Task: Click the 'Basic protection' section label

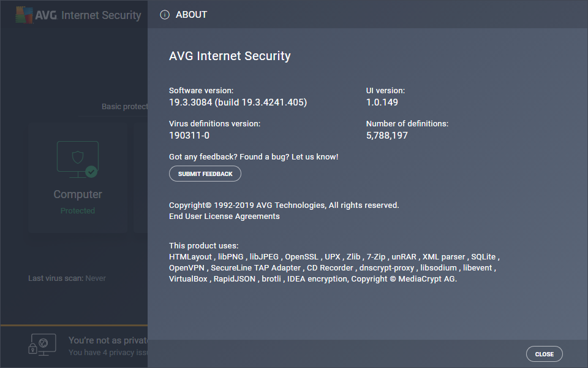Action: click(x=124, y=107)
